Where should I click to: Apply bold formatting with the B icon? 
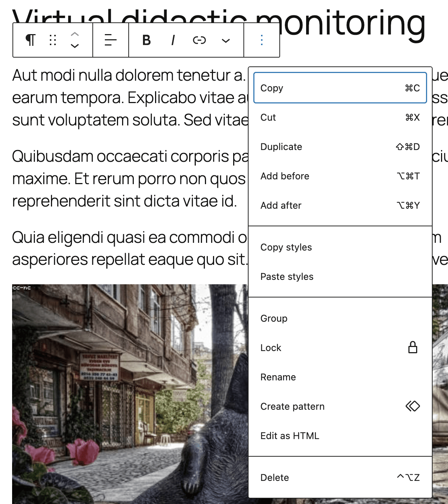coord(146,40)
